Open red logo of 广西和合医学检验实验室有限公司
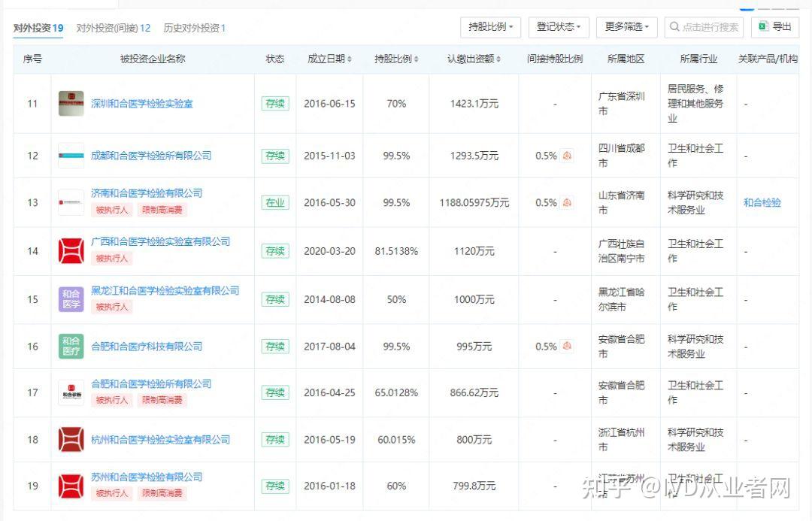 tap(71, 251)
